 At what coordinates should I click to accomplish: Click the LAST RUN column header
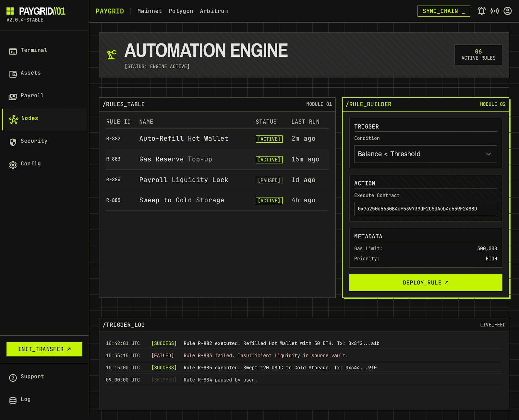coord(305,122)
